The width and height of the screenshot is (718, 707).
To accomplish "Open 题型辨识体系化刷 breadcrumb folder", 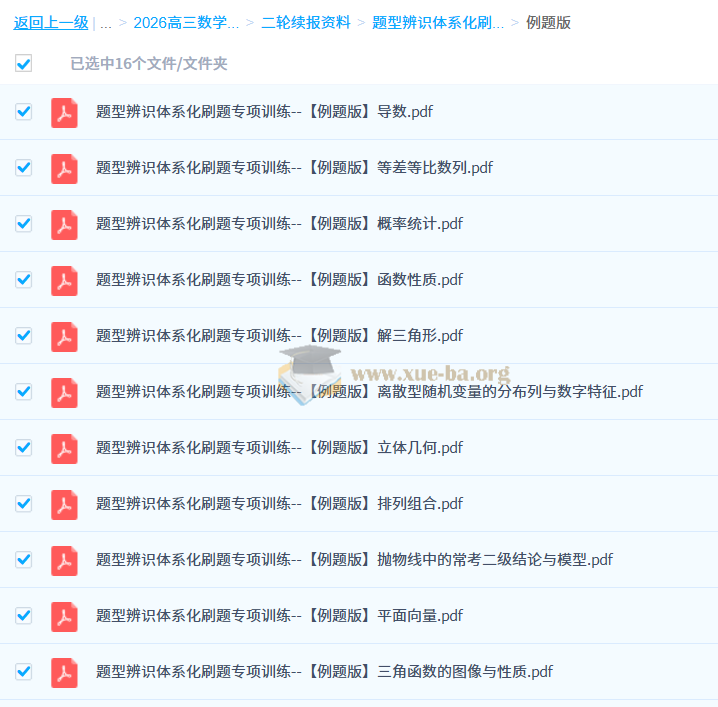I will point(437,23).
